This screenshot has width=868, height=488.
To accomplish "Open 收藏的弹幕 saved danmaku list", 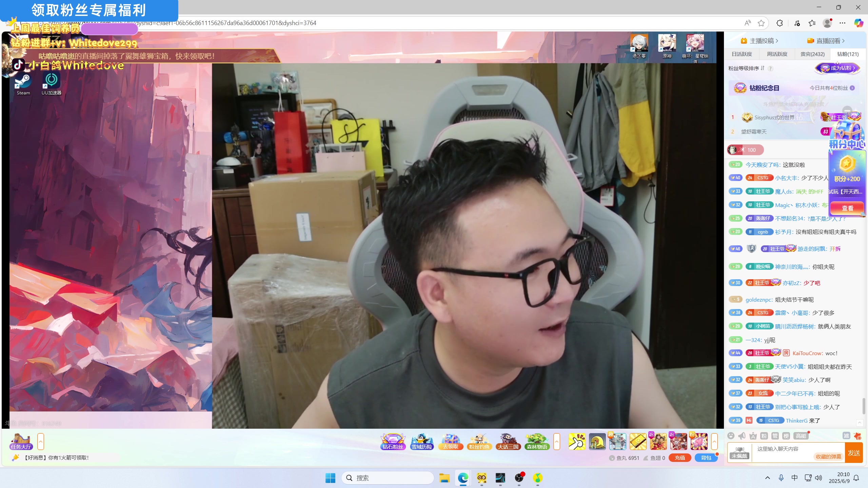I will click(828, 456).
